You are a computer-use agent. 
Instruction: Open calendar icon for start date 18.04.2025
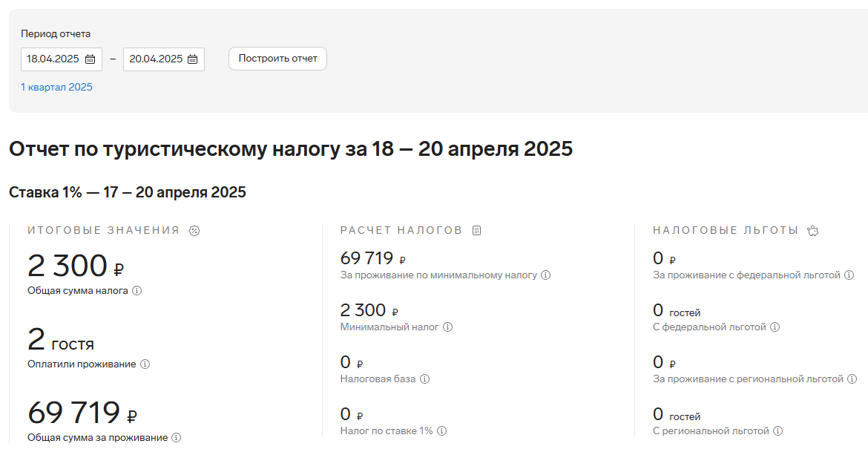pos(91,59)
